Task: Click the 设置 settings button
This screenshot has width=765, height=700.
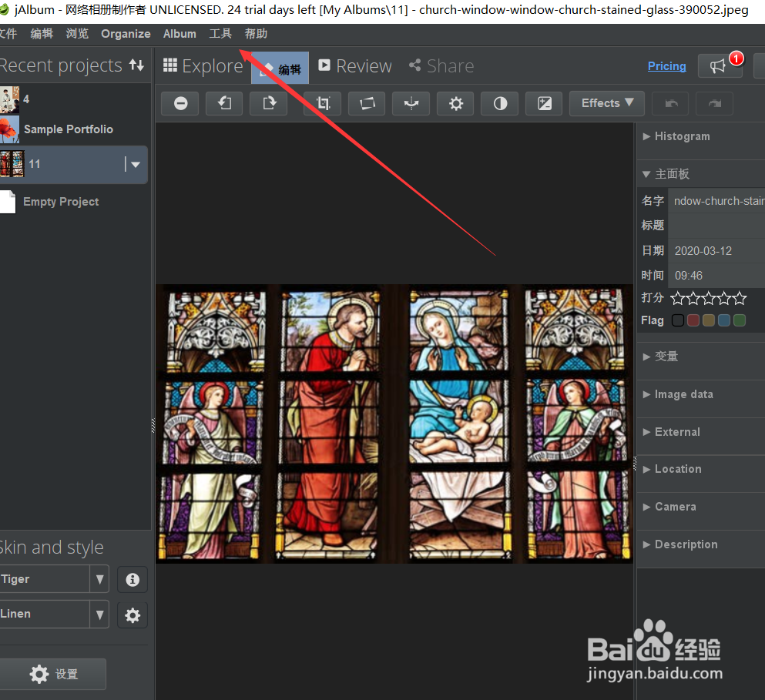Action: point(53,674)
